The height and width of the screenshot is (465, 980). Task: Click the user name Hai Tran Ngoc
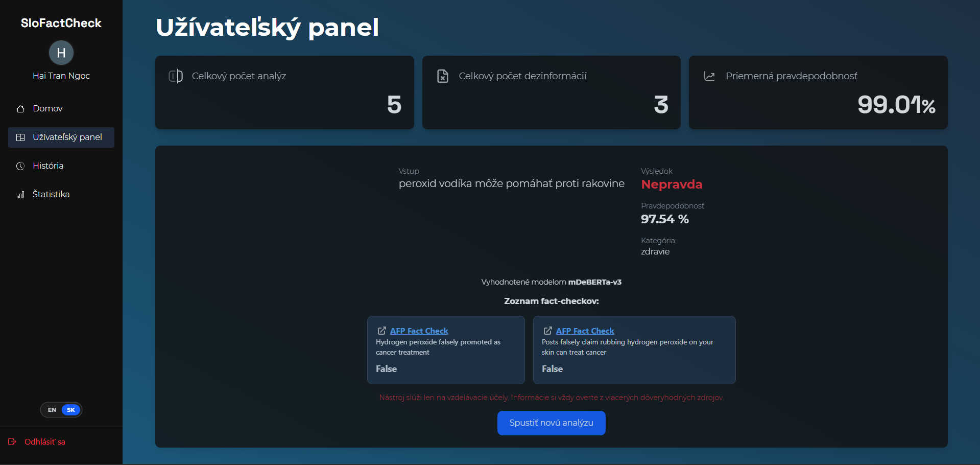(61, 76)
